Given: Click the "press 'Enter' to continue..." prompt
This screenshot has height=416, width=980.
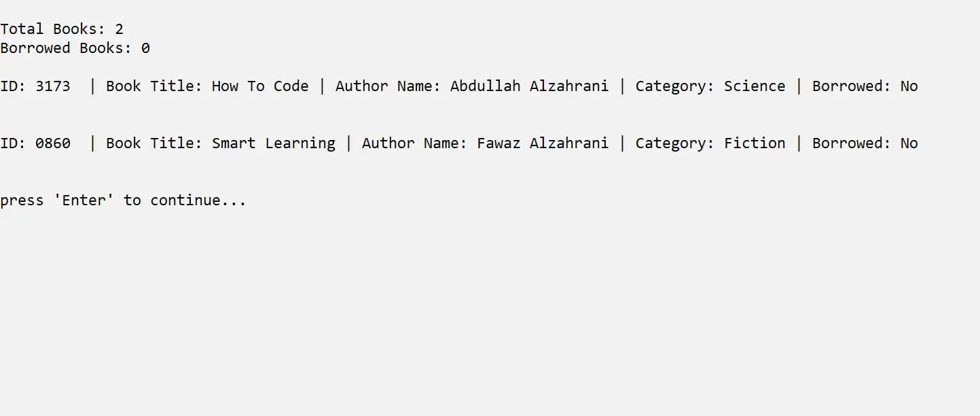Looking at the screenshot, I should [x=123, y=201].
